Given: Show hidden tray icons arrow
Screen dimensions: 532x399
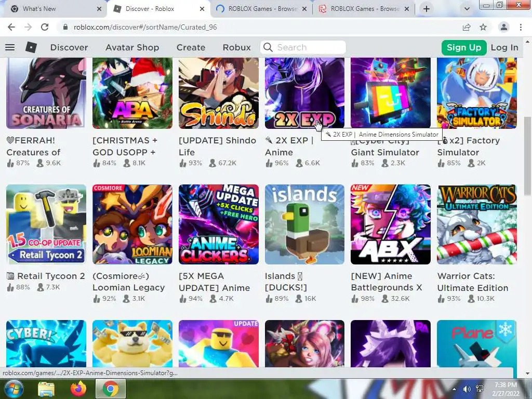Looking at the screenshot, I should [454, 389].
